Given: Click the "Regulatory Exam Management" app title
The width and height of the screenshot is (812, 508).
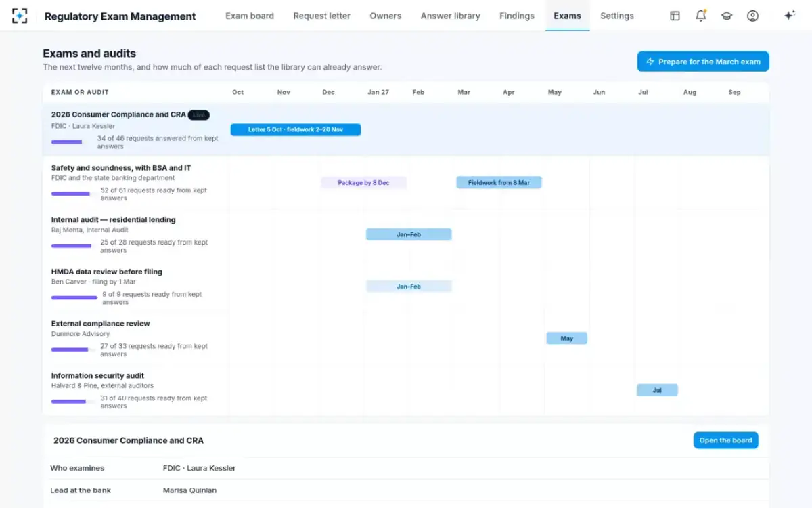Looking at the screenshot, I should point(120,16).
